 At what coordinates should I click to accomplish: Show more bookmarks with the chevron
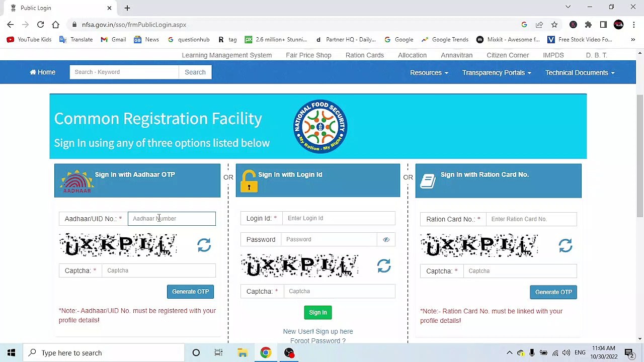(x=633, y=39)
